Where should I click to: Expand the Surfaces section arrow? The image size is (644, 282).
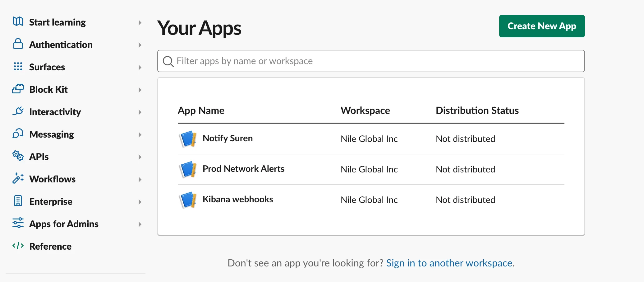click(140, 67)
